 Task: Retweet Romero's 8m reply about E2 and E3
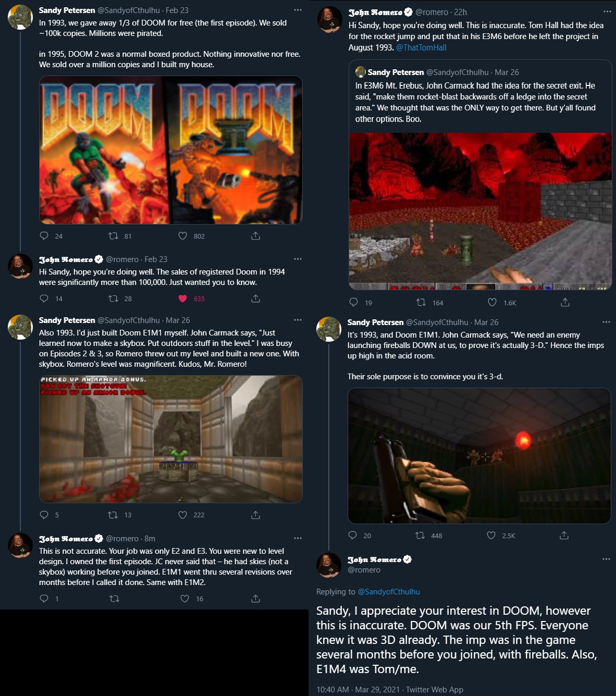tap(114, 599)
